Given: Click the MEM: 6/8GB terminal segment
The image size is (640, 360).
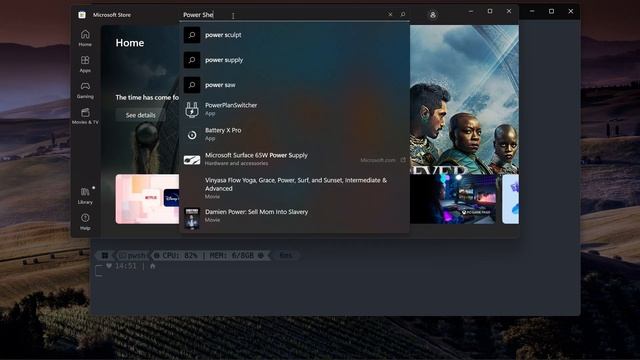Looking at the screenshot, I should (x=232, y=256).
